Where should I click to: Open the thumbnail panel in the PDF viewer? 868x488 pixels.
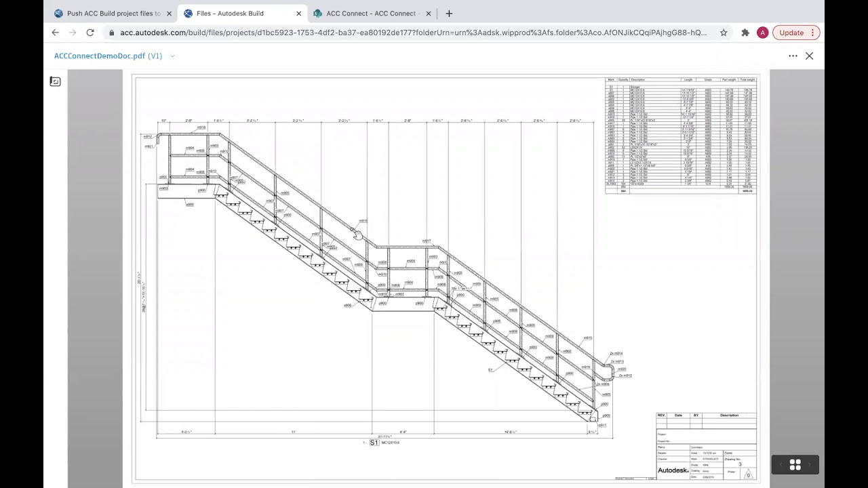[x=55, y=81]
